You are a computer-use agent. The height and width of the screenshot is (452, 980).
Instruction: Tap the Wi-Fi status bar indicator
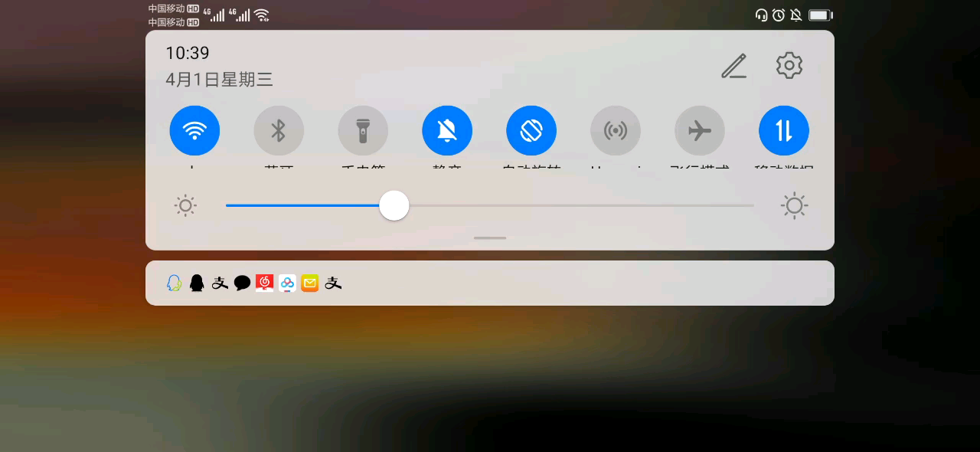[x=262, y=15]
